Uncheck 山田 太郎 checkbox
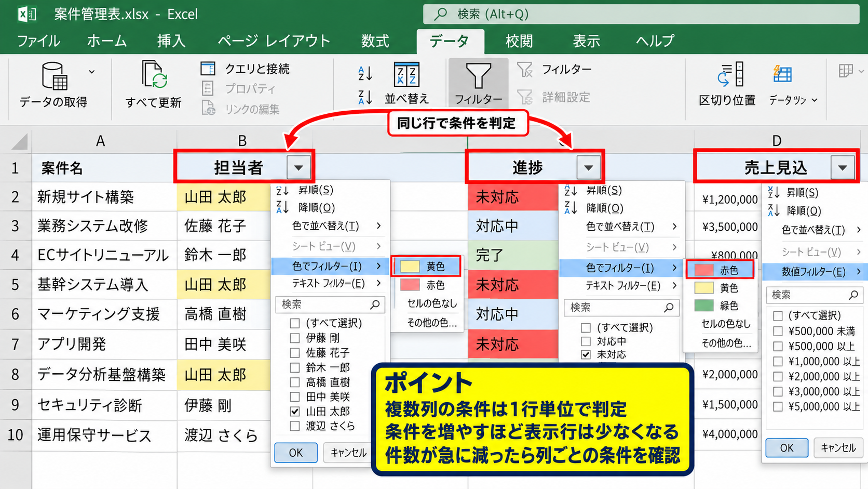The image size is (868, 489). click(x=295, y=411)
